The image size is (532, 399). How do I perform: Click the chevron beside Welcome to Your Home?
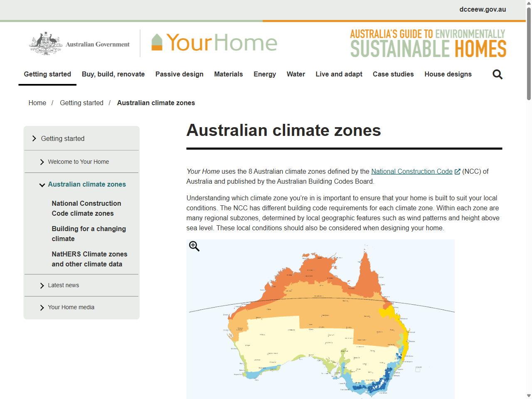[x=42, y=162]
